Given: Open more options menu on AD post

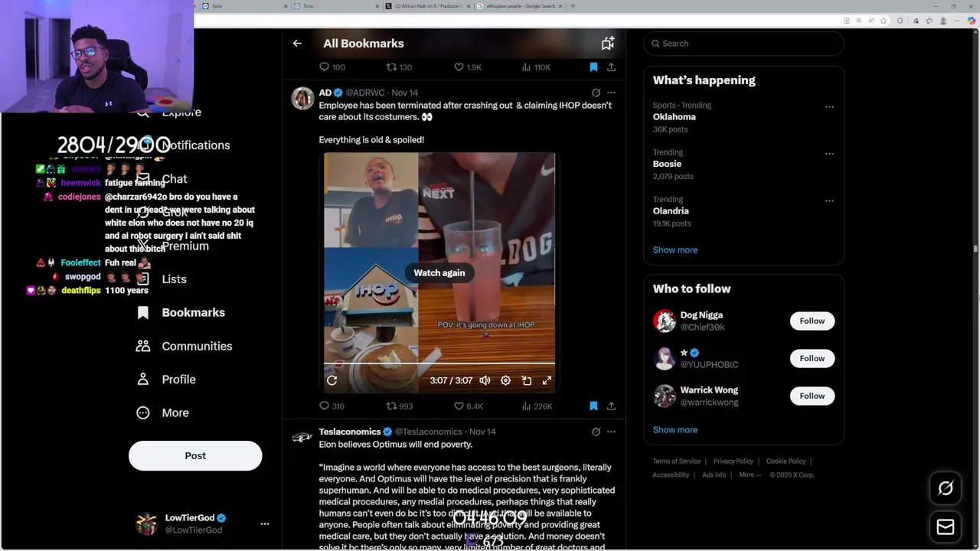Looking at the screenshot, I should (611, 93).
